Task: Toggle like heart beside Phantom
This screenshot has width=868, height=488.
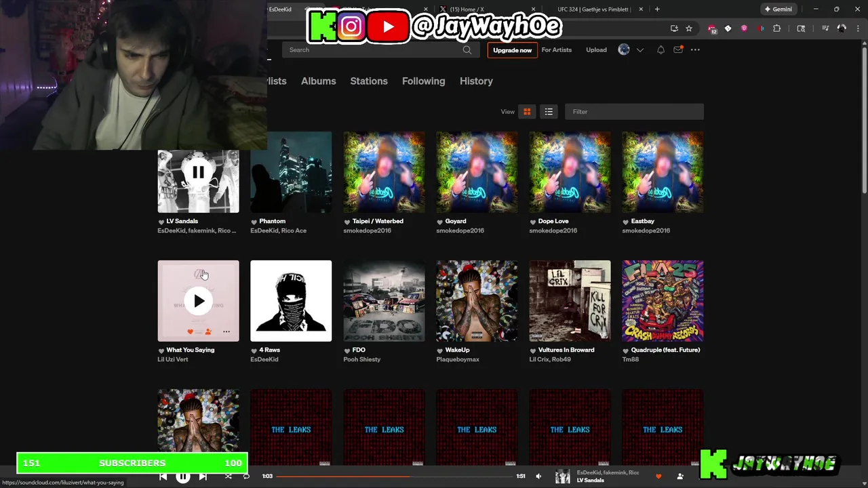Action: point(254,222)
